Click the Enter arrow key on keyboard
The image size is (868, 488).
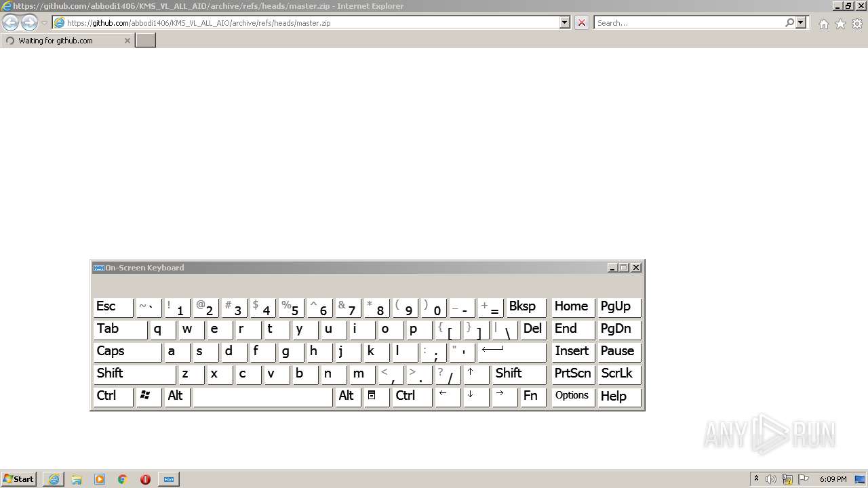coord(512,352)
